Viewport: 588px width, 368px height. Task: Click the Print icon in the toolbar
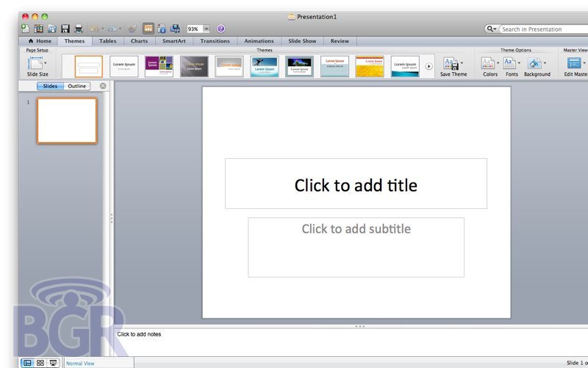78,29
